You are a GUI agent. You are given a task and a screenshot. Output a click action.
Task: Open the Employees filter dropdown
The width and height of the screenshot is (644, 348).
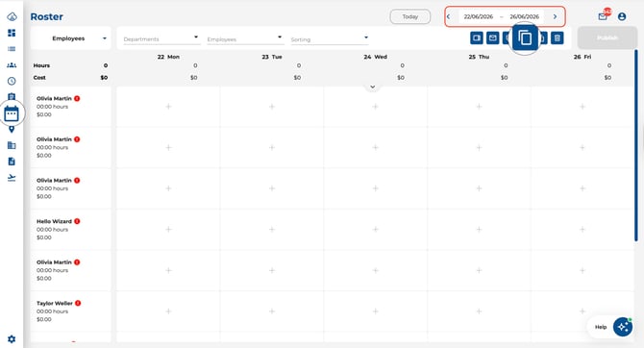pyautogui.click(x=245, y=39)
